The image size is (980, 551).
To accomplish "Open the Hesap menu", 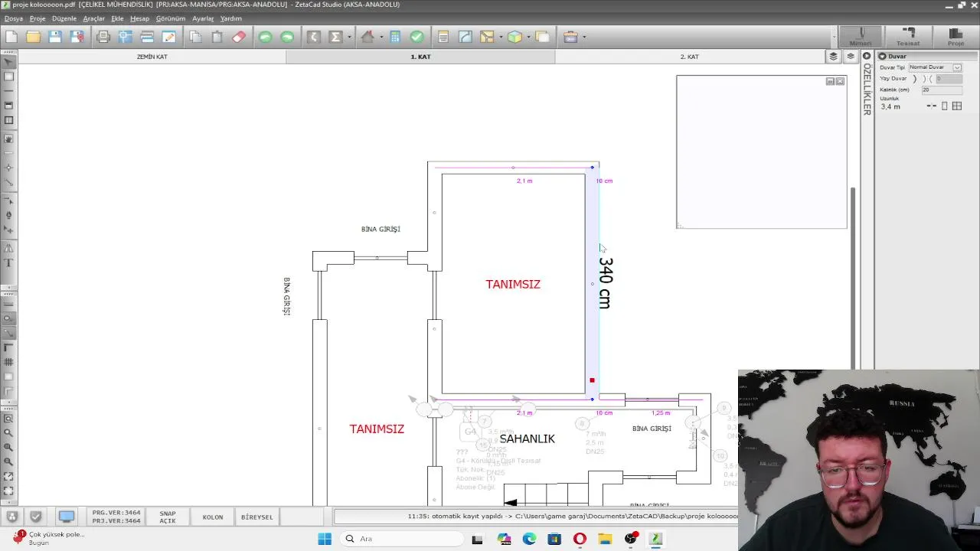I will [139, 18].
